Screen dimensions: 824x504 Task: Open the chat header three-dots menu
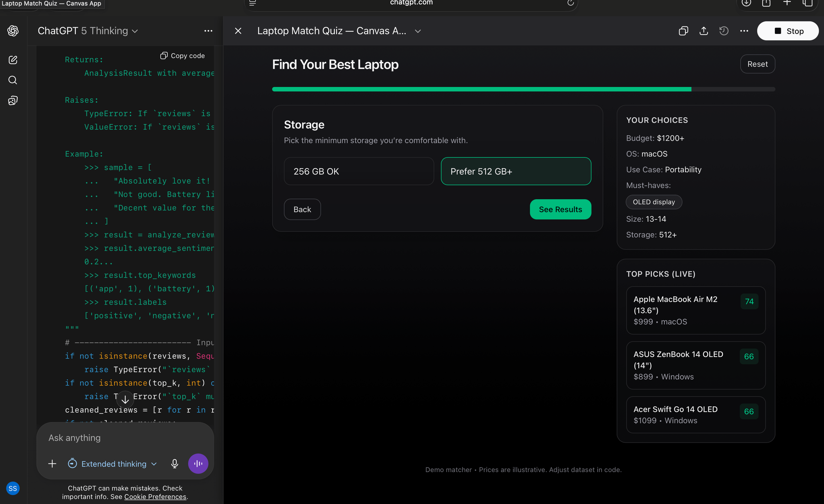tap(208, 31)
